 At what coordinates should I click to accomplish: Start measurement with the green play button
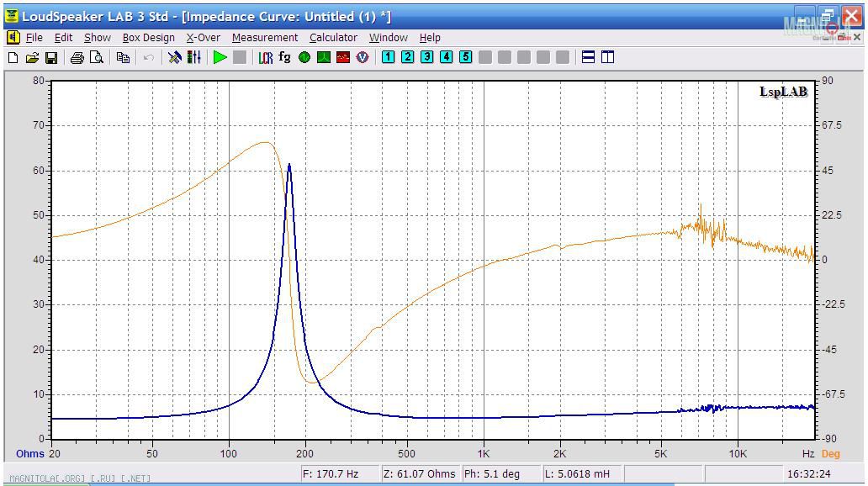pos(220,57)
